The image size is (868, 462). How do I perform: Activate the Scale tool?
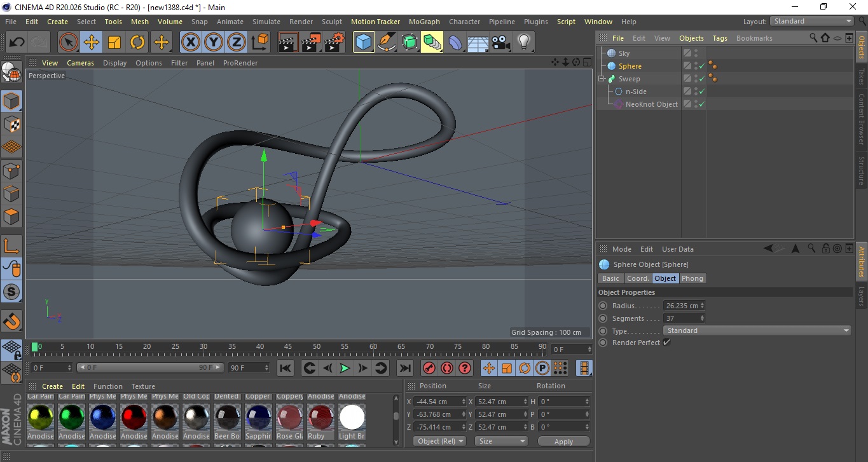pyautogui.click(x=114, y=43)
